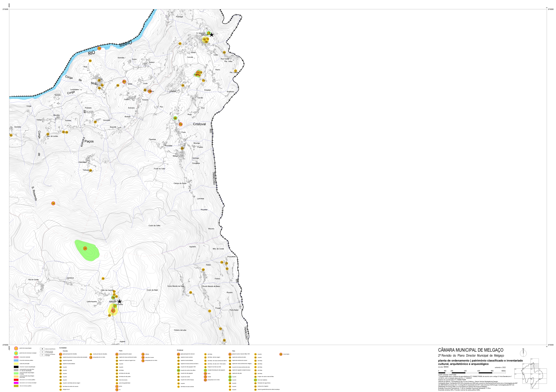
Task: Click the património de interesse municipal symbol
Action: coord(16,353)
